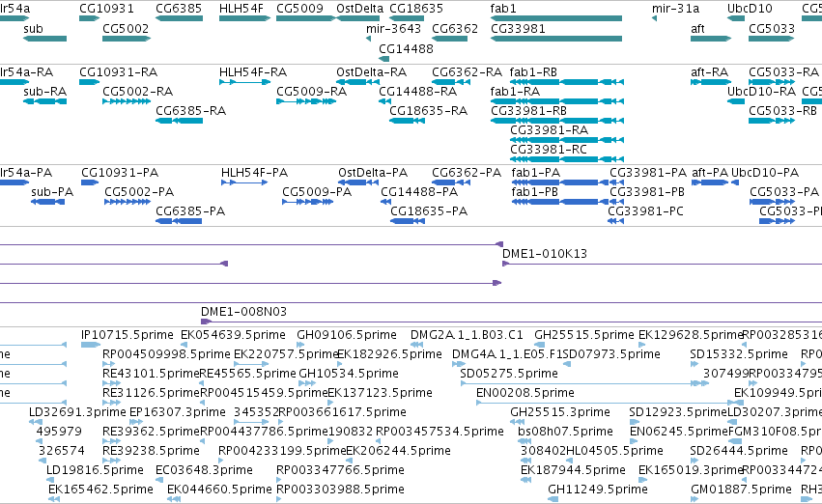Screen dimensions: 822x504
Task: Select the sub-PA protein label
Action: tap(52, 192)
